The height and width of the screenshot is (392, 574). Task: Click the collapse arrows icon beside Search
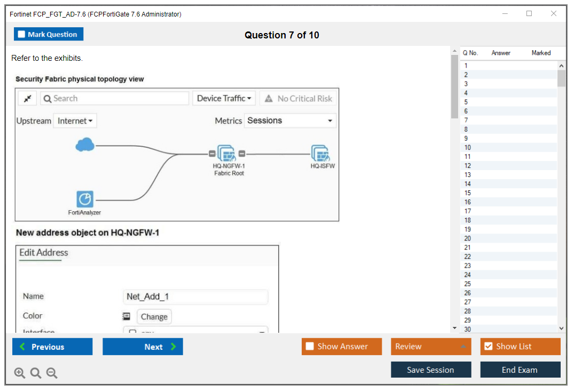click(x=27, y=99)
